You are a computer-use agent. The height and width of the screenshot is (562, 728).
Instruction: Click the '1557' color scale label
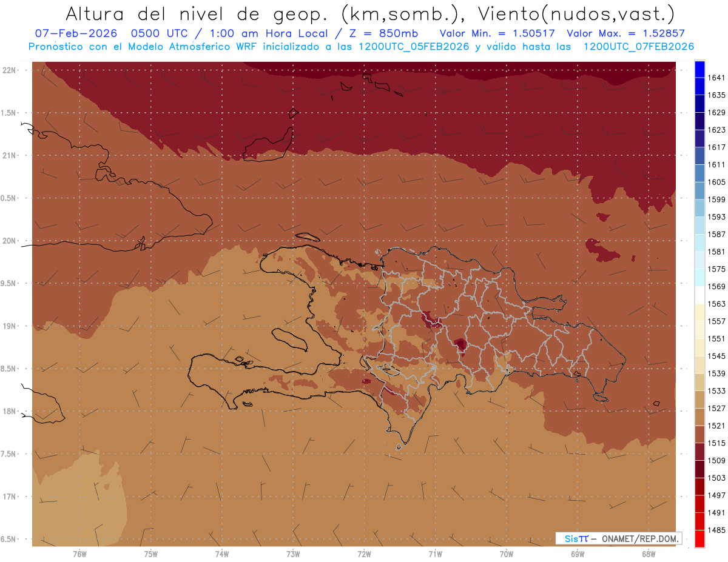pyautogui.click(x=716, y=321)
